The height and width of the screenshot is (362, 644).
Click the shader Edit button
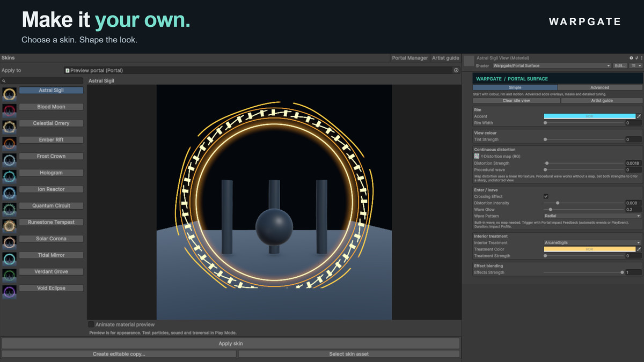pyautogui.click(x=620, y=66)
